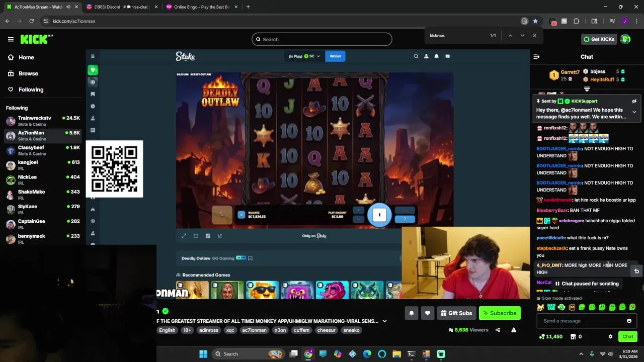Close the find-in-page bar
644x362 pixels.
click(534, 35)
